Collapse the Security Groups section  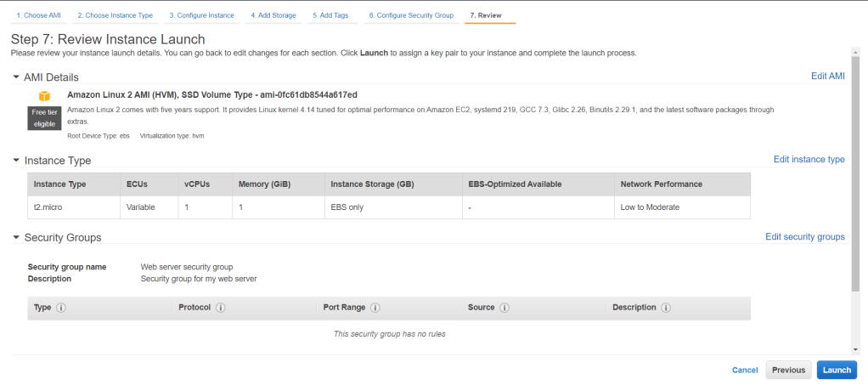[x=16, y=238]
